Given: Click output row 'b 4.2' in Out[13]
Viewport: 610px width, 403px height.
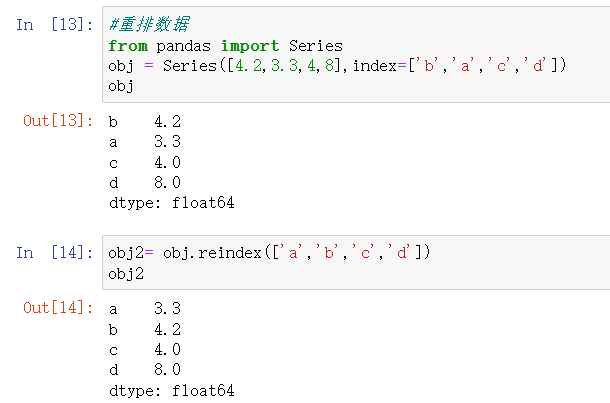Looking at the screenshot, I should [x=145, y=122].
